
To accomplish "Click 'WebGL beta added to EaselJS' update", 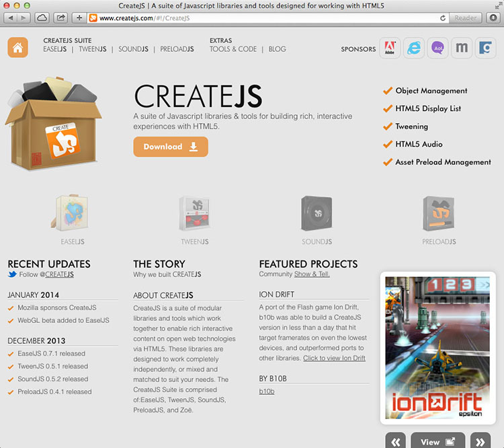I will (x=63, y=320).
